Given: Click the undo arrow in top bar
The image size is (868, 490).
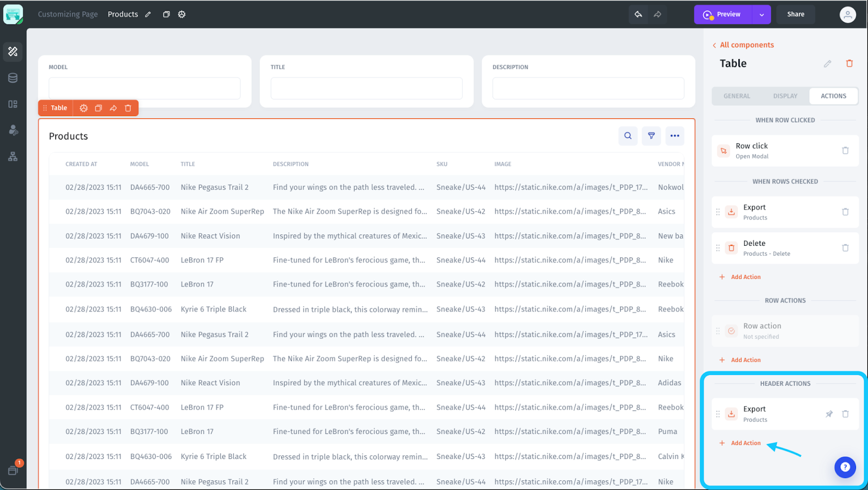Looking at the screenshot, I should click(x=639, y=15).
